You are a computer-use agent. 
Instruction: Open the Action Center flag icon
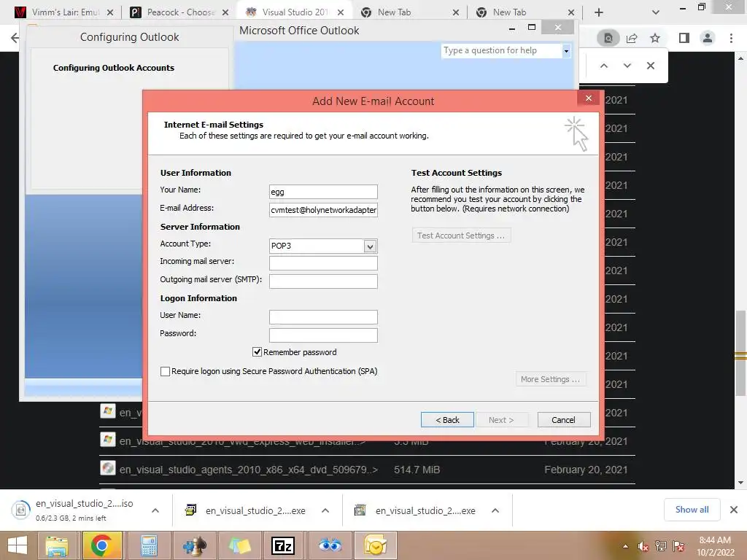click(x=679, y=546)
